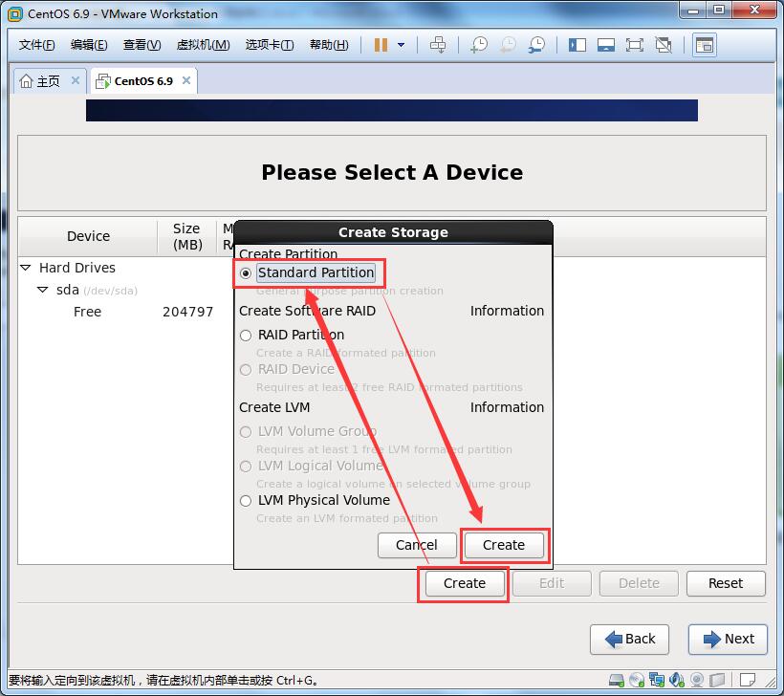Select the Free space row under sda
Image resolution: width=784 pixels, height=696 pixels.
[88, 312]
